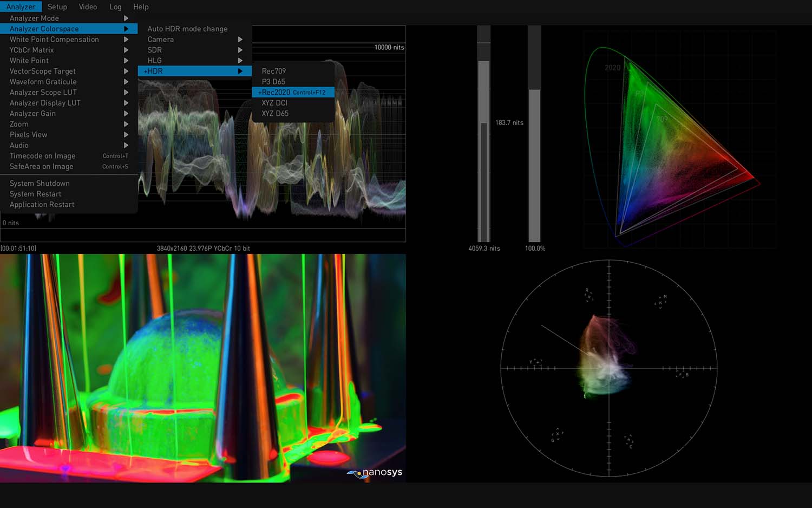The height and width of the screenshot is (508, 812).
Task: Click System Shutdown
Action: coord(40,184)
